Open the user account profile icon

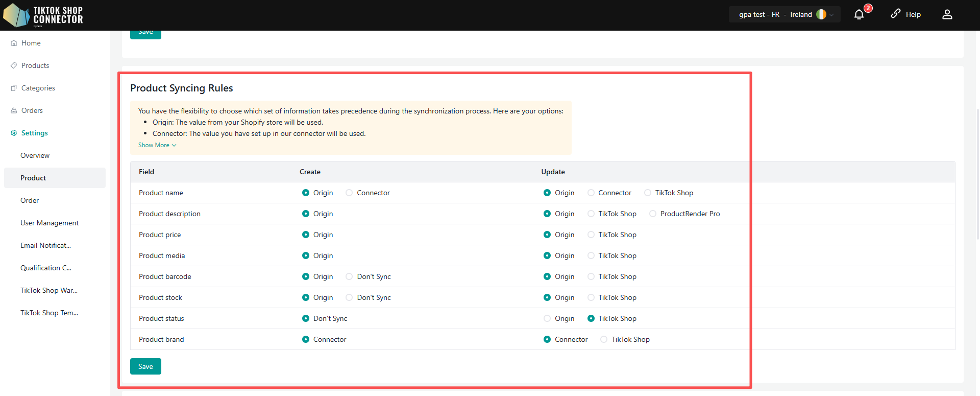coord(947,14)
